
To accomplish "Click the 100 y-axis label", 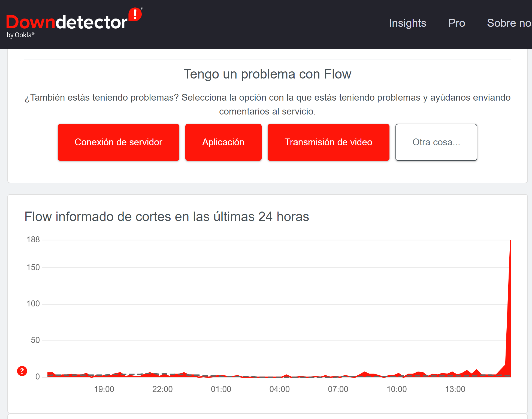I will click(33, 304).
